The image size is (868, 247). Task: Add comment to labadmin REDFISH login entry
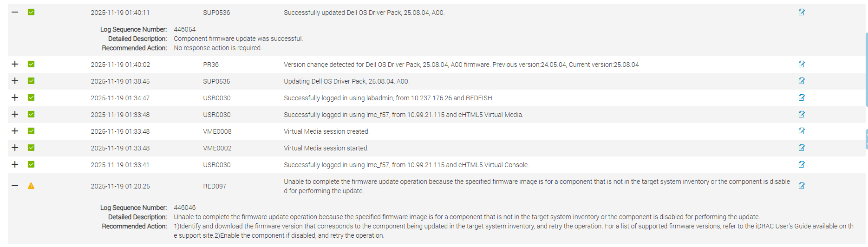pos(802,98)
